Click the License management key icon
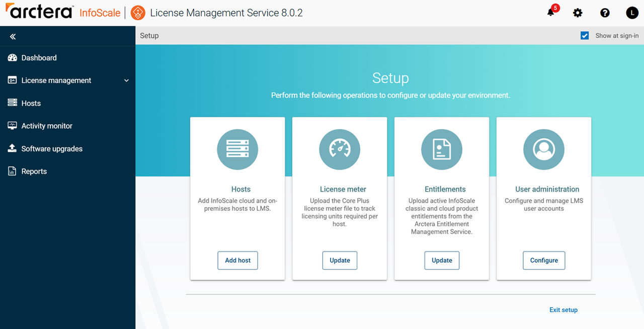Image resolution: width=644 pixels, height=329 pixels. [13, 80]
